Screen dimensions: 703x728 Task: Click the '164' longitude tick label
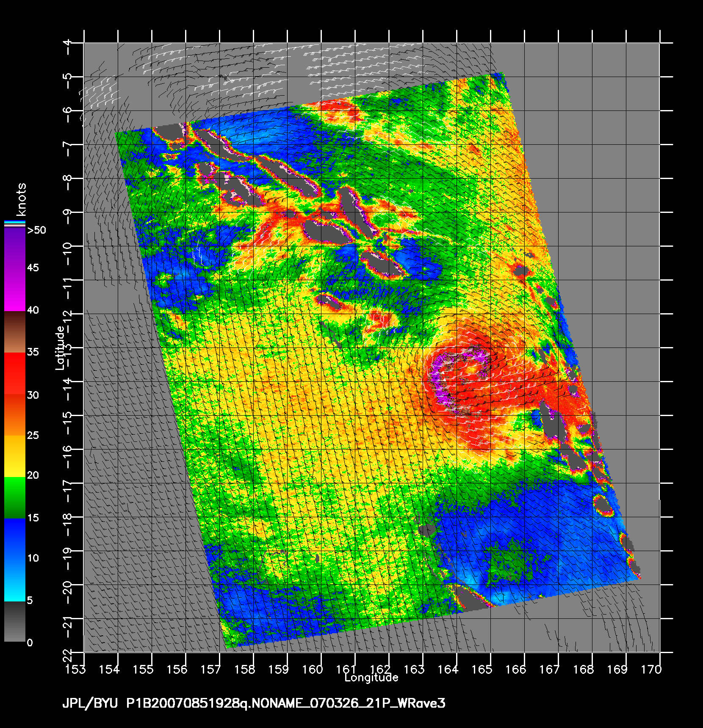[x=448, y=669]
